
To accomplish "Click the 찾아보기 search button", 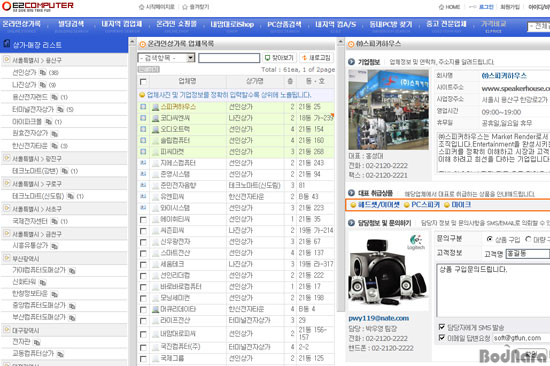I will pyautogui.click(x=280, y=58).
